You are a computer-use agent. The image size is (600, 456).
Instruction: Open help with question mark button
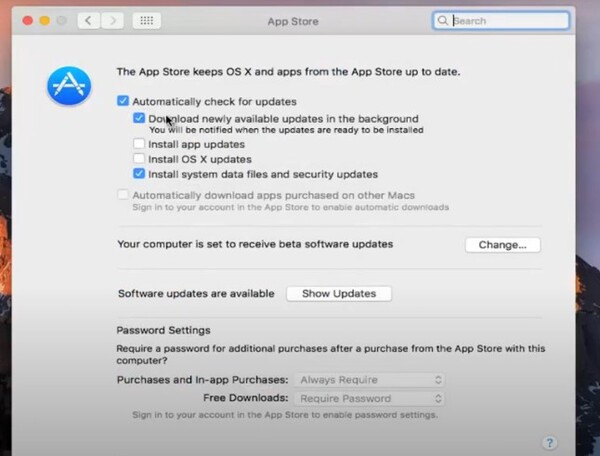click(x=549, y=443)
